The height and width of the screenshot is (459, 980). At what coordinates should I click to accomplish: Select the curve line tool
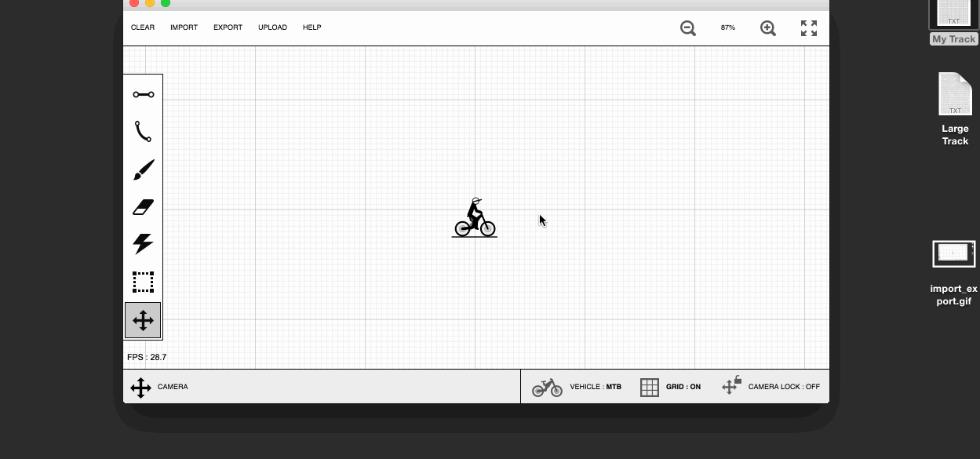[x=143, y=132]
